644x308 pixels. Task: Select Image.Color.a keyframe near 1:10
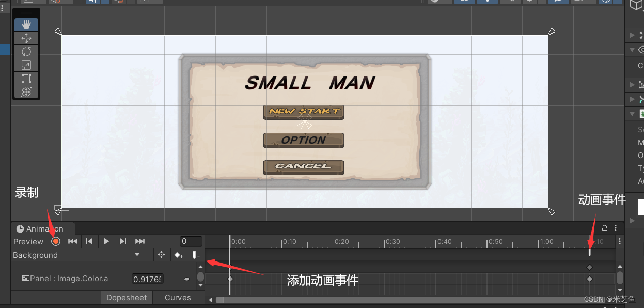point(589,279)
